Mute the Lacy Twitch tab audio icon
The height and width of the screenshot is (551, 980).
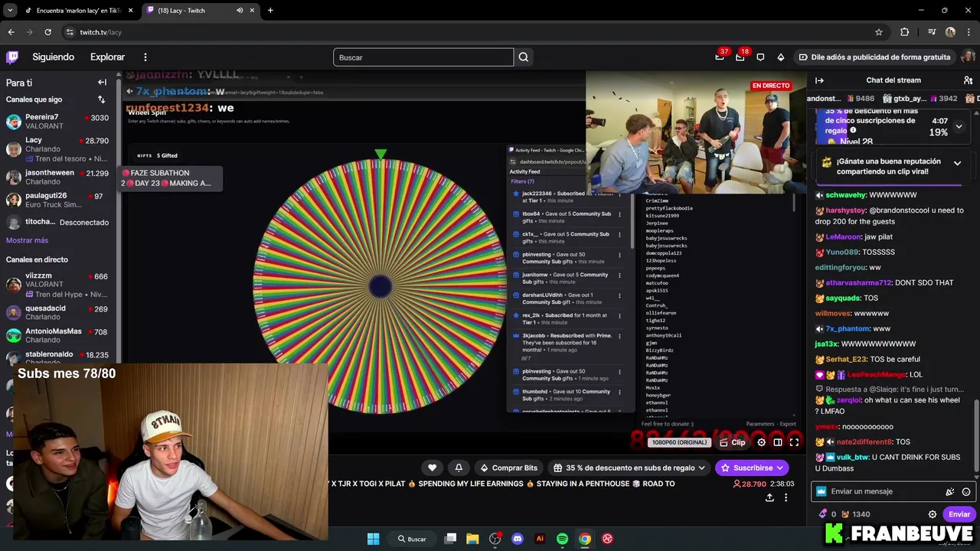(240, 11)
